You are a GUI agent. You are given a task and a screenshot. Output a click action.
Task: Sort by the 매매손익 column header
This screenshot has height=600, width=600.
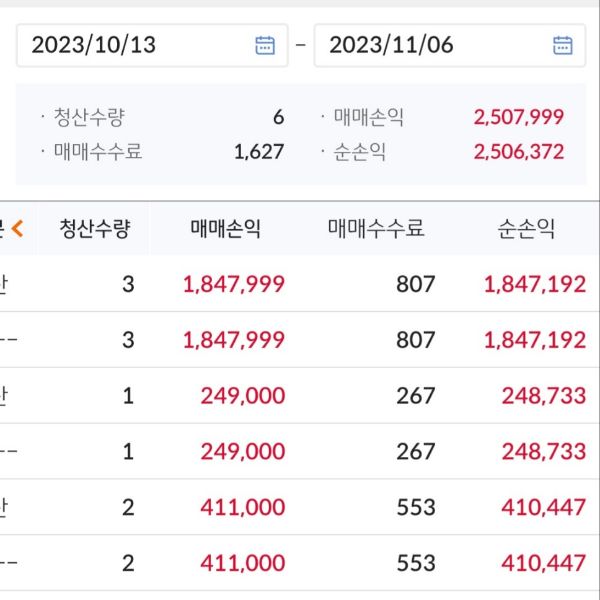[x=225, y=228]
